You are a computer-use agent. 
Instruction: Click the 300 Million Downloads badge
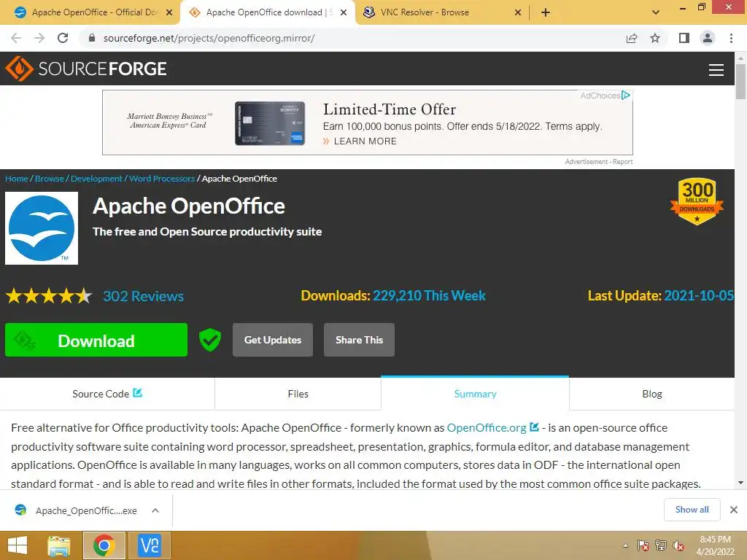tap(697, 201)
